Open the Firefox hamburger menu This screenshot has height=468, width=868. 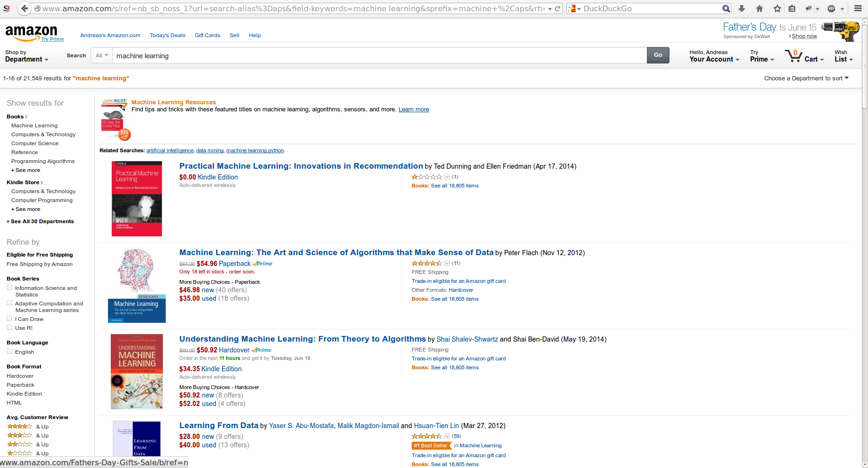click(x=858, y=8)
